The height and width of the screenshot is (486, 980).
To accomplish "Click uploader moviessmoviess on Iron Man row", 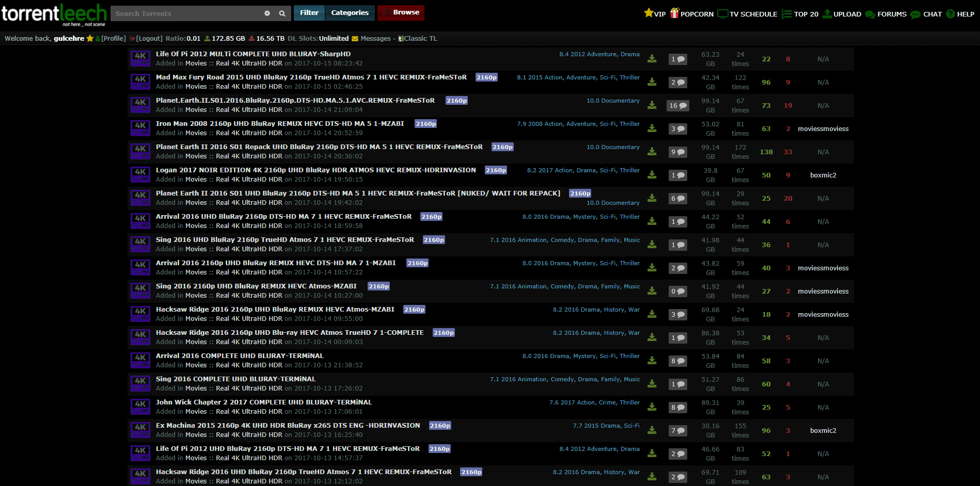I will pyautogui.click(x=823, y=129).
